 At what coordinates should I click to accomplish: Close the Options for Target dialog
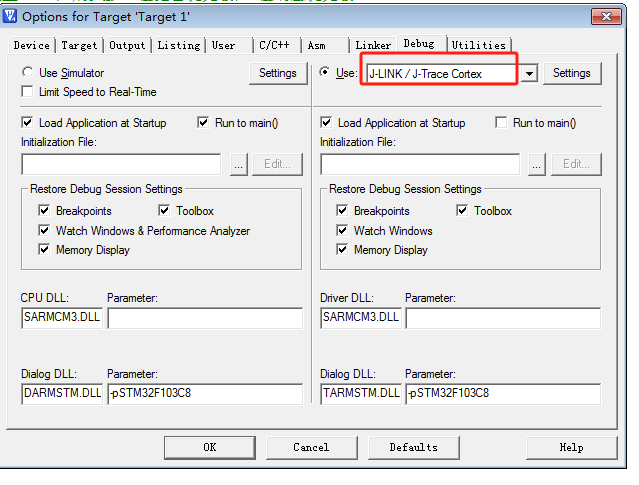(x=606, y=17)
